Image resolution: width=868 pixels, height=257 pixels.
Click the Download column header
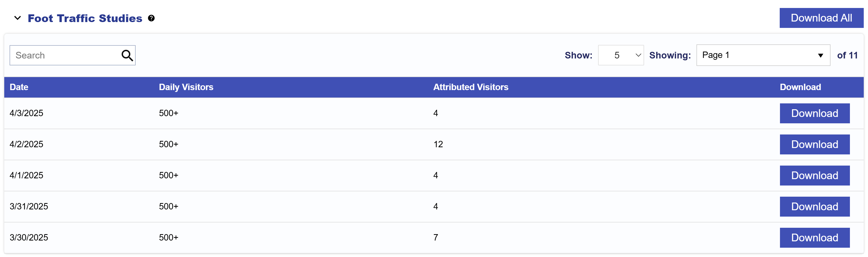point(800,87)
